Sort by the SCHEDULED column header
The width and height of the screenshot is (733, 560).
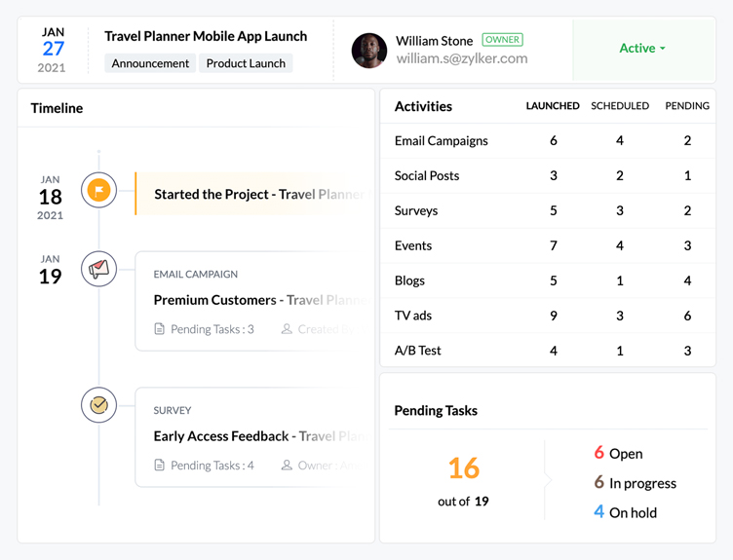click(x=620, y=106)
